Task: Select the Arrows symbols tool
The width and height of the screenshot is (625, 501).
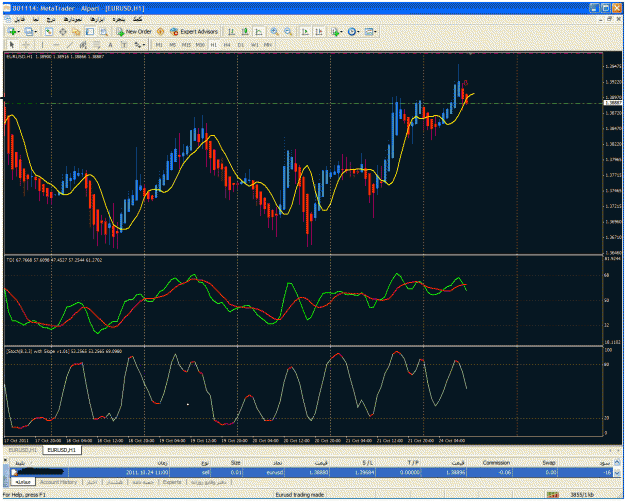Action: [x=138, y=45]
